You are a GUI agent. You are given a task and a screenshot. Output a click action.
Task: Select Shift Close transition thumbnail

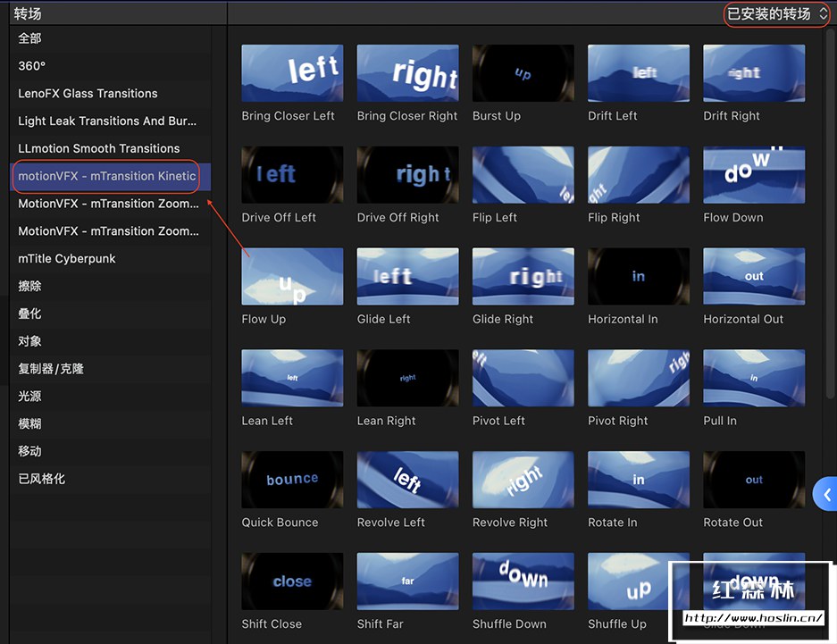pyautogui.click(x=292, y=581)
